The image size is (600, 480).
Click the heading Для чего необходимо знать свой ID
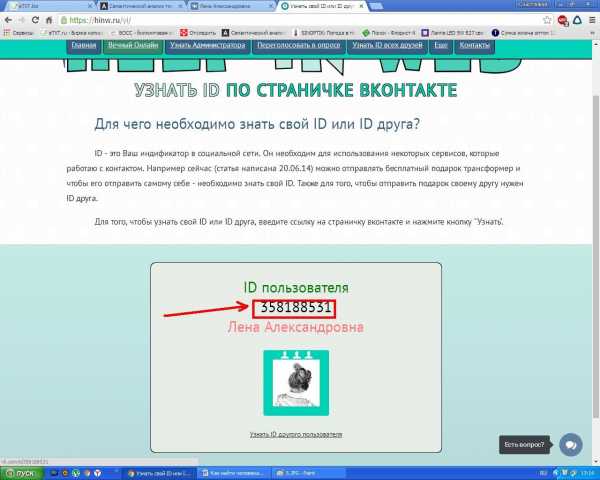coord(257,124)
